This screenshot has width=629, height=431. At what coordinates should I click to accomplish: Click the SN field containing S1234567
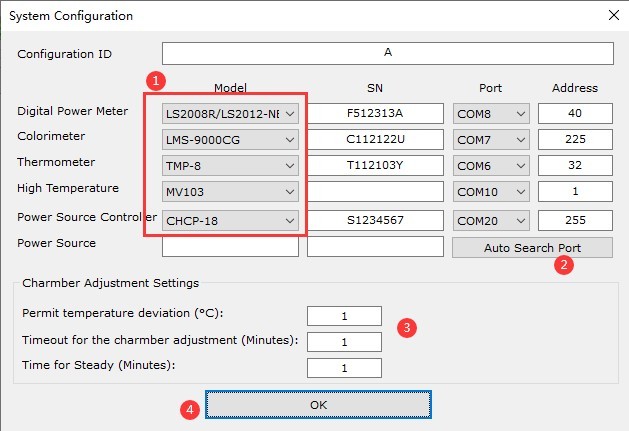pos(375,220)
